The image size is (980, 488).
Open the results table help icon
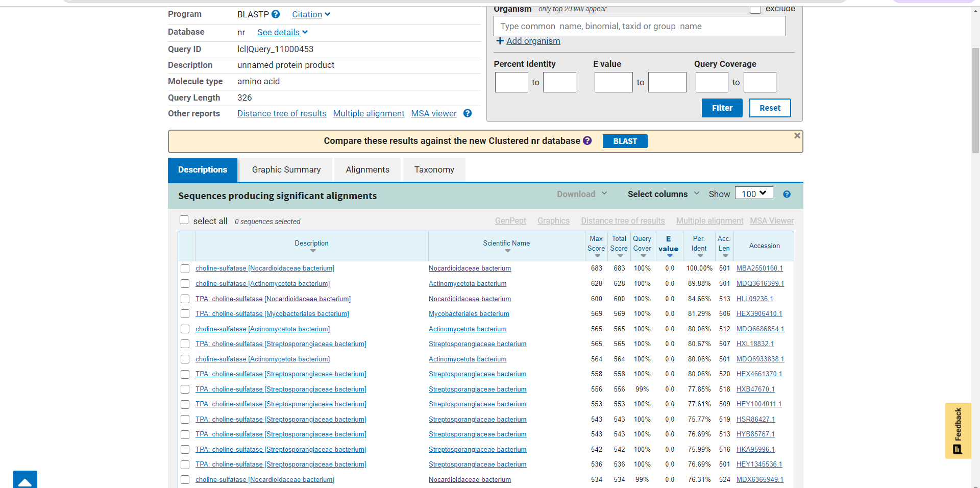787,194
